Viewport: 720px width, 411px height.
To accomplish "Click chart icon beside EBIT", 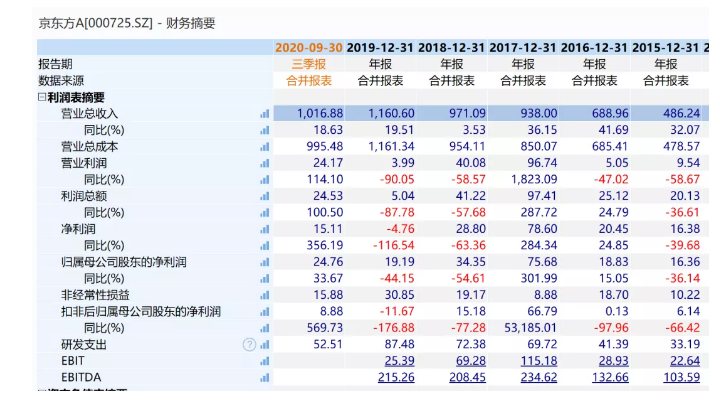I will [x=264, y=361].
